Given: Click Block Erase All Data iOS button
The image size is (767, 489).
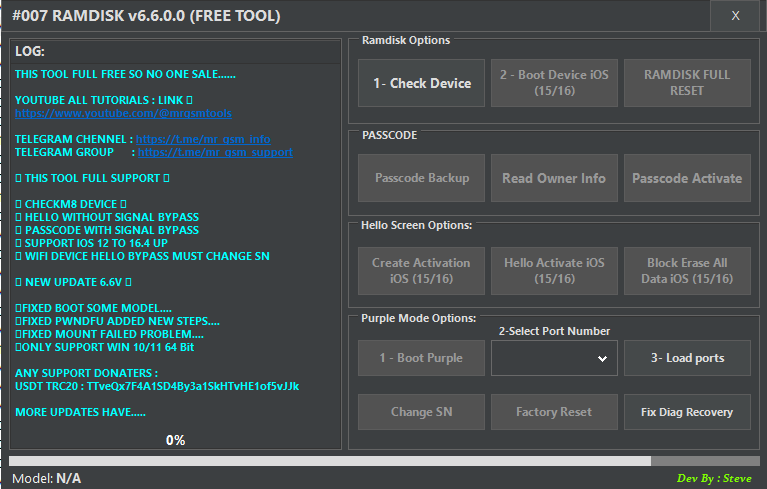Looking at the screenshot, I should click(x=687, y=271).
